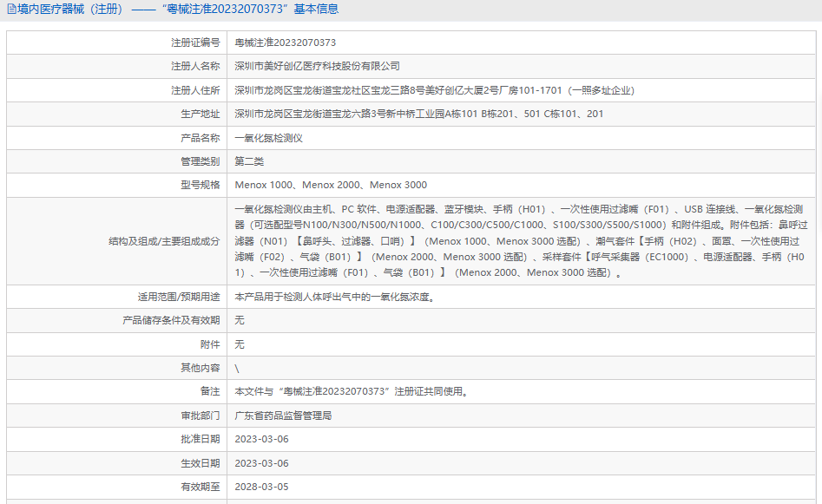Select company name 深圳市美好创亿医疗科技股份有限公司

317,67
